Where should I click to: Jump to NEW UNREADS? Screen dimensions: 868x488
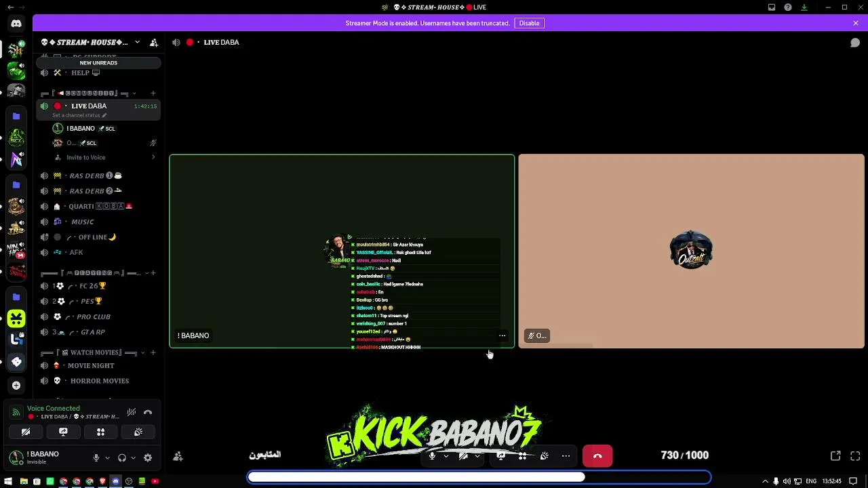pyautogui.click(x=98, y=62)
